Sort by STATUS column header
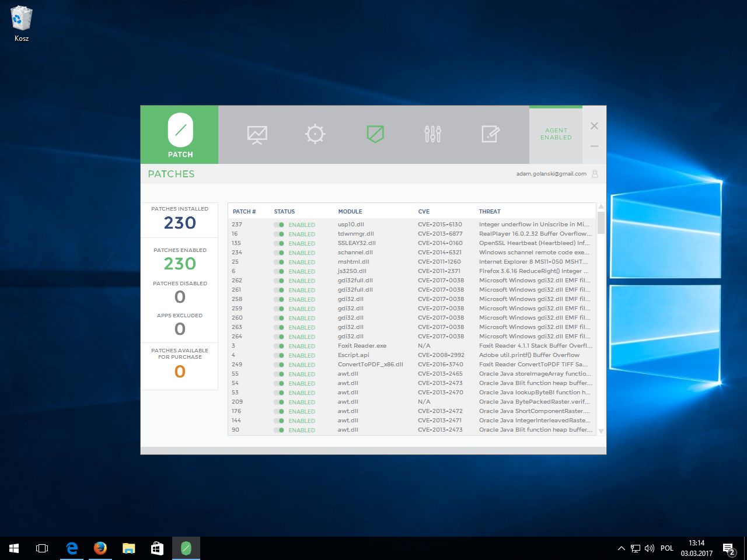The height and width of the screenshot is (560, 747). [284, 212]
